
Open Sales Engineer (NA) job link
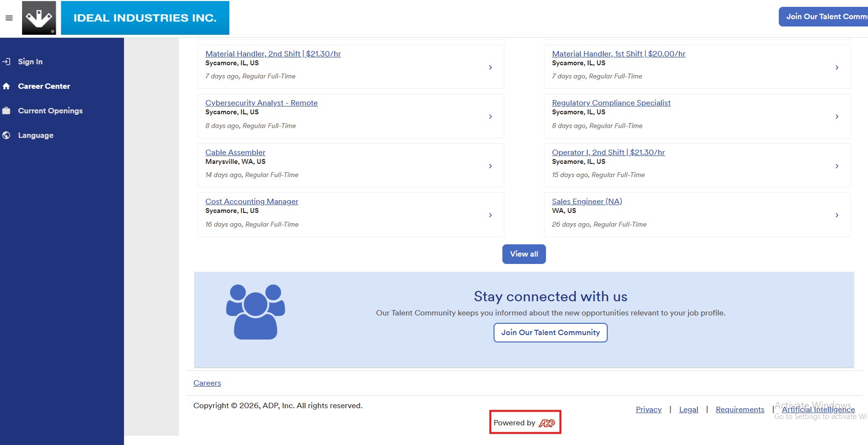(587, 201)
